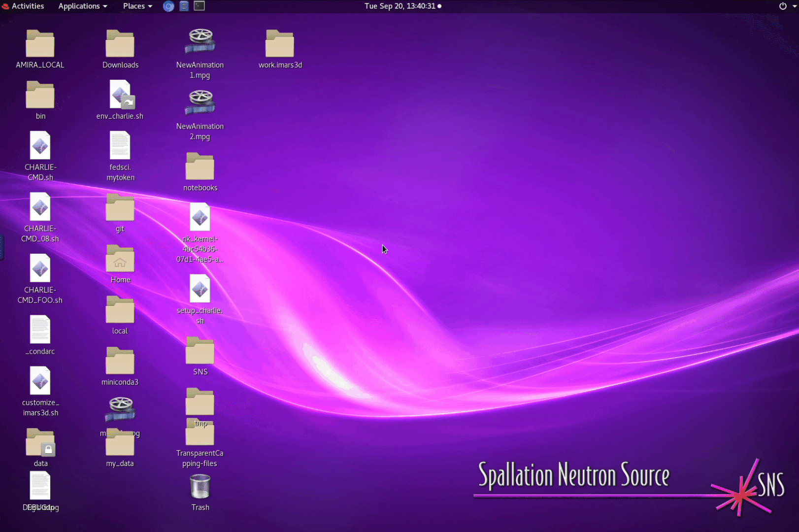The height and width of the screenshot is (532, 799).
Task: Select the fedsci.mytoken text file
Action: 120,146
